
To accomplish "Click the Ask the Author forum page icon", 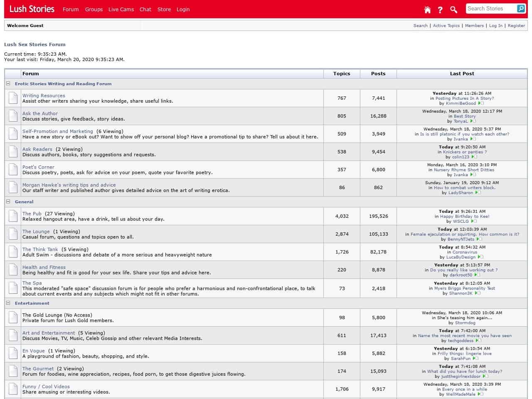I will (13, 116).
